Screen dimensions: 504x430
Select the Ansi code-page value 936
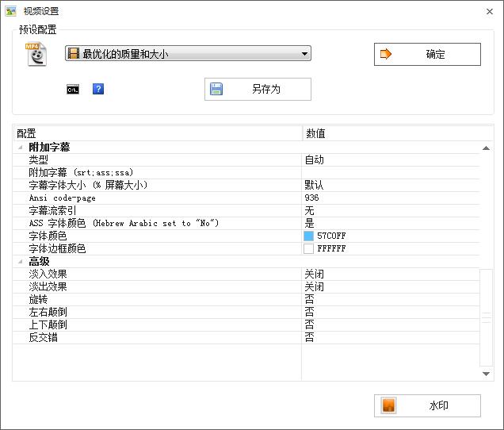point(311,198)
